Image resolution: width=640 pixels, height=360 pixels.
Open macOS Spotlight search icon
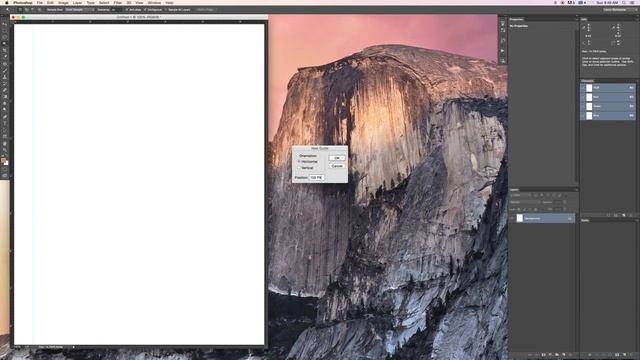click(x=624, y=2)
